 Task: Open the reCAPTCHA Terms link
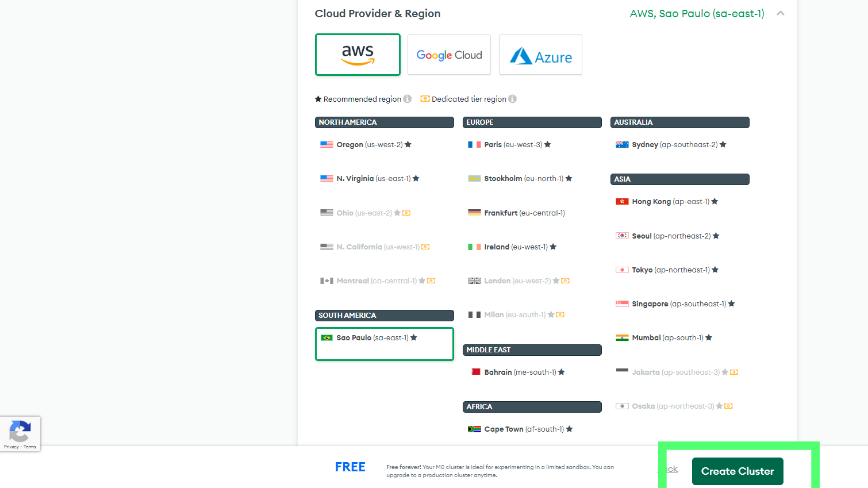point(30,447)
